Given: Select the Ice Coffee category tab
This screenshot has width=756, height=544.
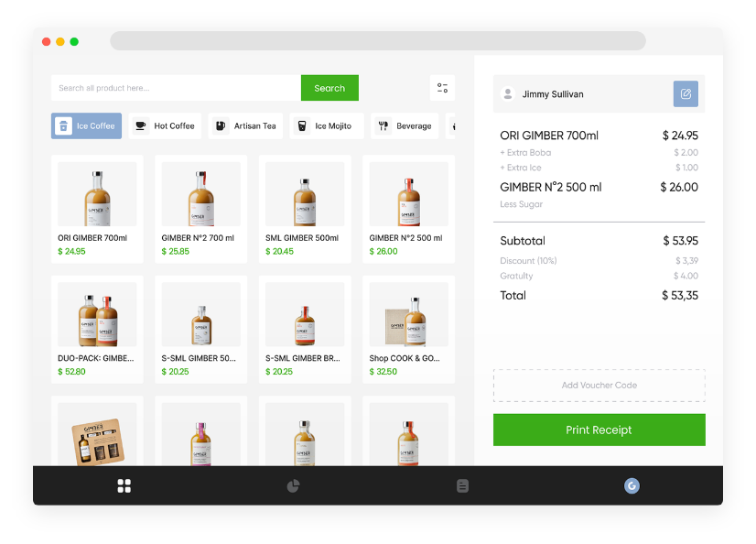Looking at the screenshot, I should pos(86,126).
